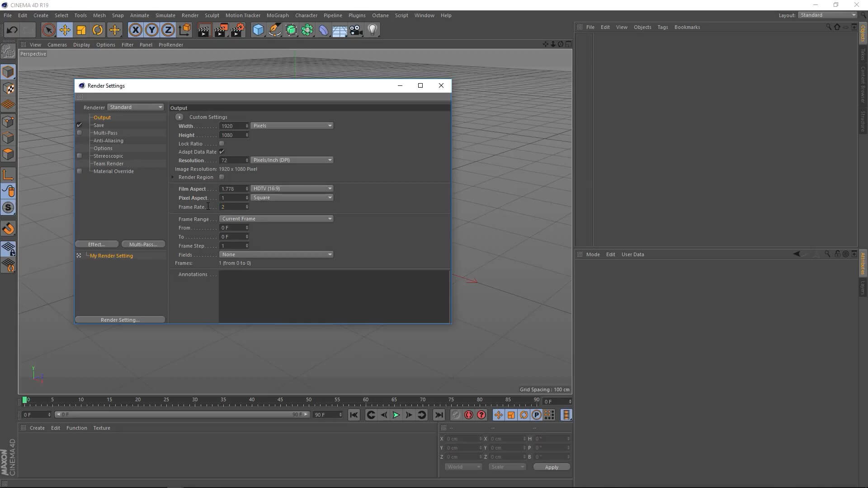The image size is (868, 488).
Task: Click the Effect... button
Action: point(97,244)
